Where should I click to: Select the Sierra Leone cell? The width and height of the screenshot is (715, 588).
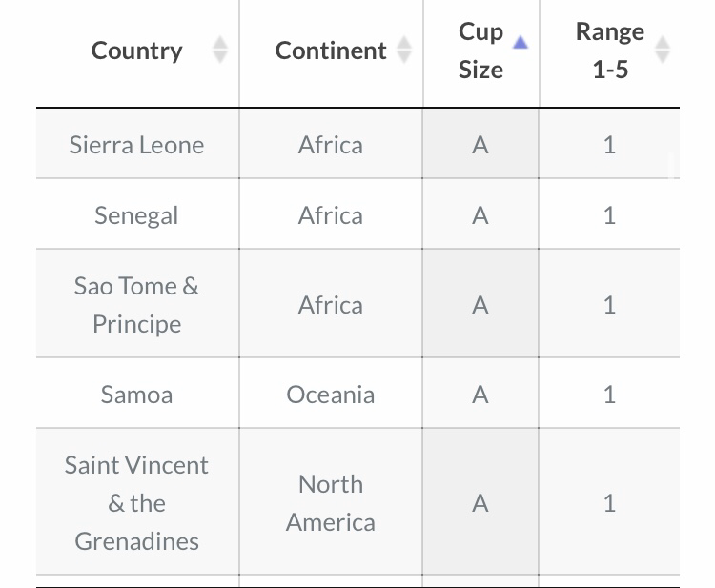click(x=136, y=145)
